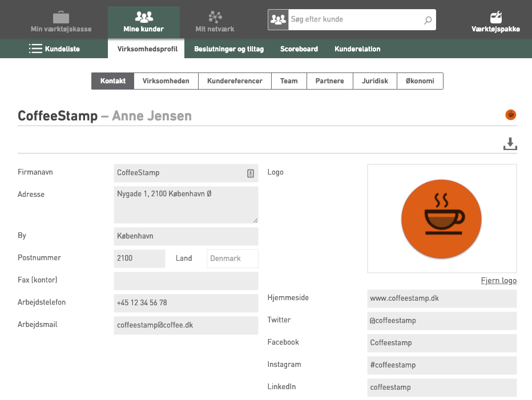The image size is (532, 400).
Task: Open the Team sub-tab
Action: [x=289, y=81]
